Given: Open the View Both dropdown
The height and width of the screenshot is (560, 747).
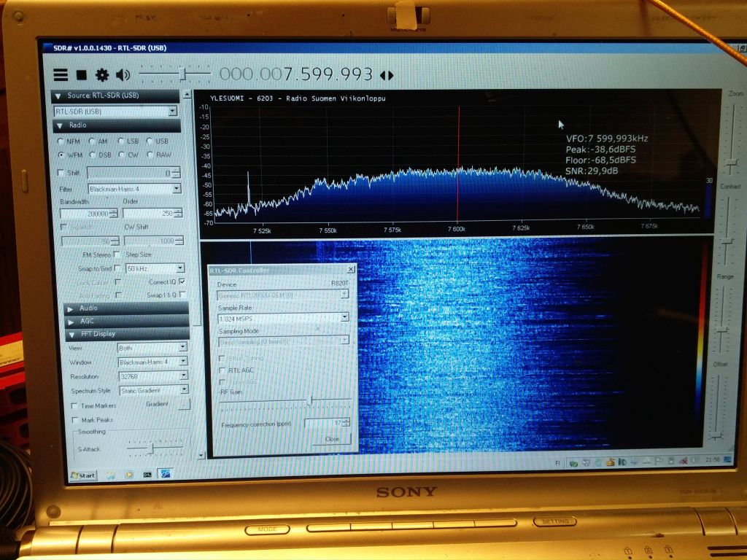Looking at the screenshot, I should pyautogui.click(x=152, y=348).
